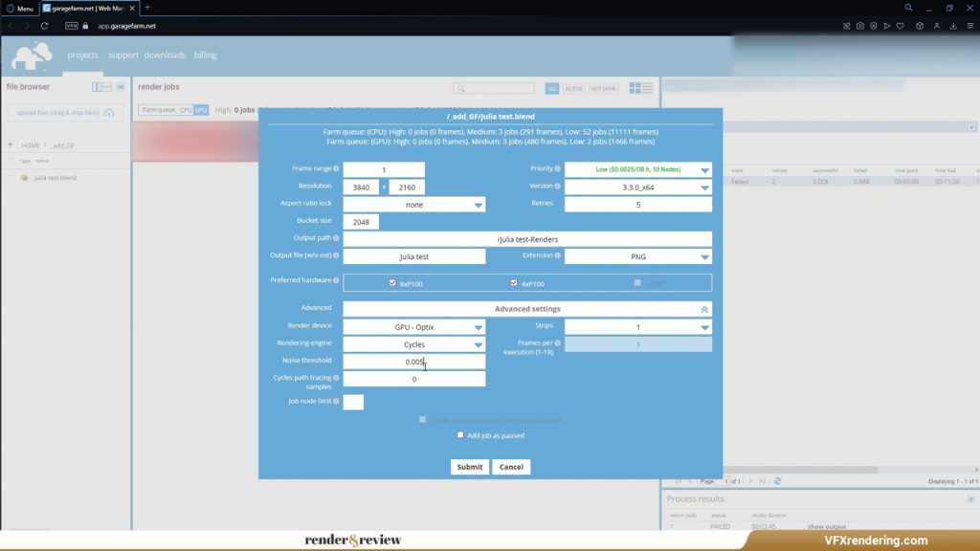Viewport: 980px width, 551px height.
Task: Click the Output path info icon
Action: (336, 238)
